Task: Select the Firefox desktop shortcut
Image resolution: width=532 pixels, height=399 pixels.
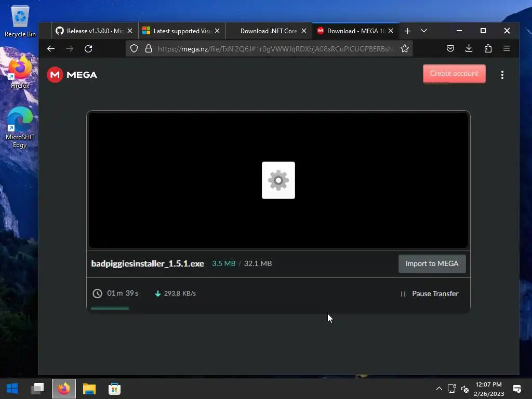Action: point(20,73)
